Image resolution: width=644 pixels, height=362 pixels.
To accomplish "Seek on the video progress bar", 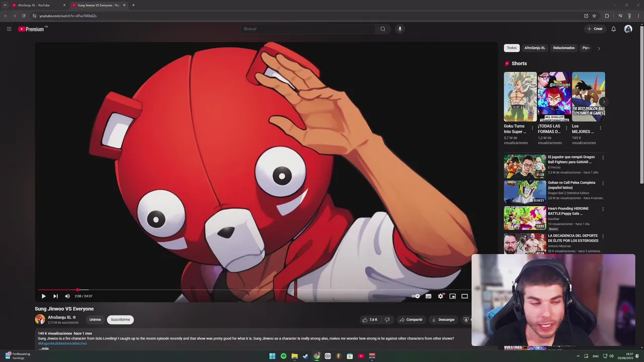I will coord(254,290).
